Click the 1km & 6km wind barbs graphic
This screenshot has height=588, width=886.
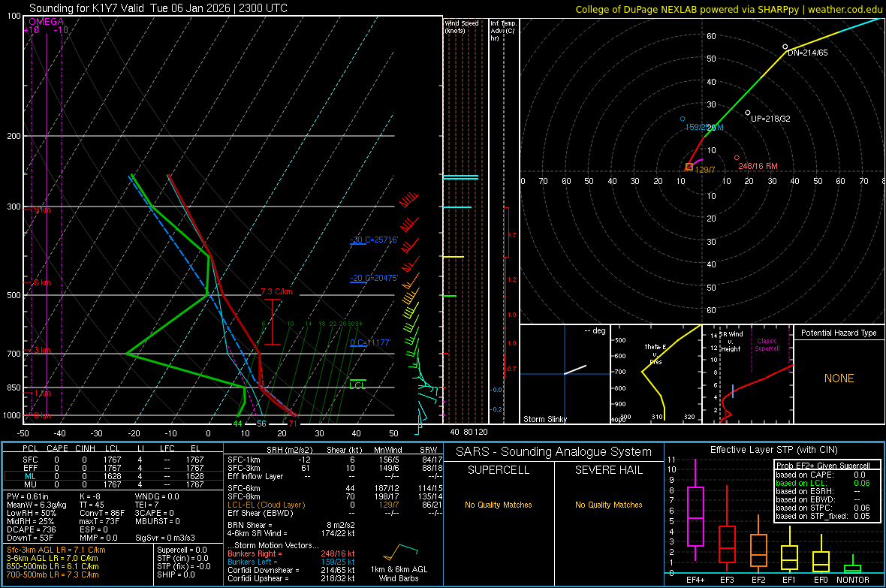tap(400, 552)
